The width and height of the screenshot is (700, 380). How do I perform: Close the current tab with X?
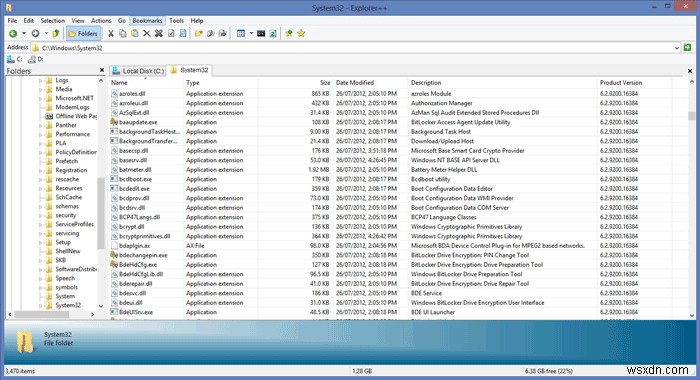coord(690,71)
